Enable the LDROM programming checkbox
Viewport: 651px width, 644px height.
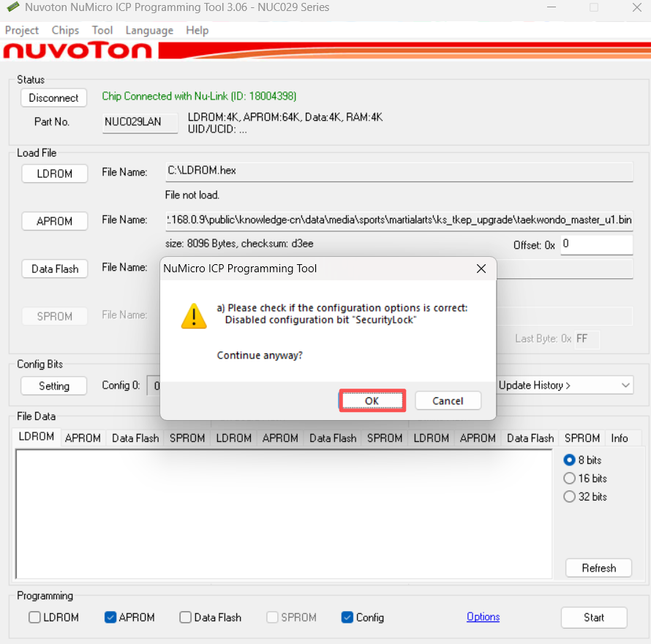[x=35, y=618]
